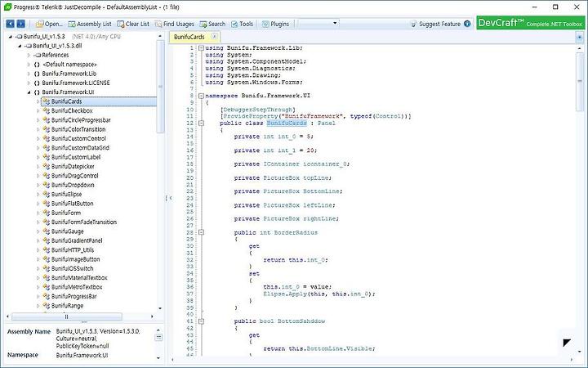Open the tab list dropdown at right edge
Screen dimensions: 588x368
click(x=580, y=37)
